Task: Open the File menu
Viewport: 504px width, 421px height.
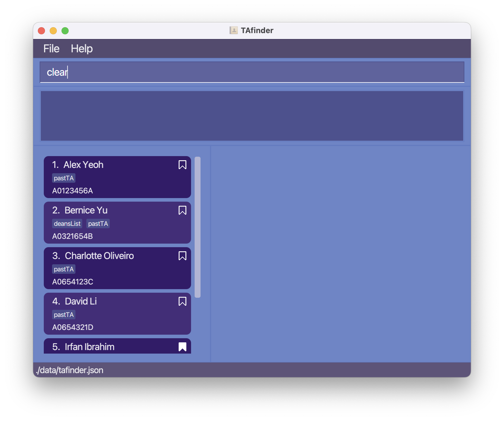Action: pos(51,48)
